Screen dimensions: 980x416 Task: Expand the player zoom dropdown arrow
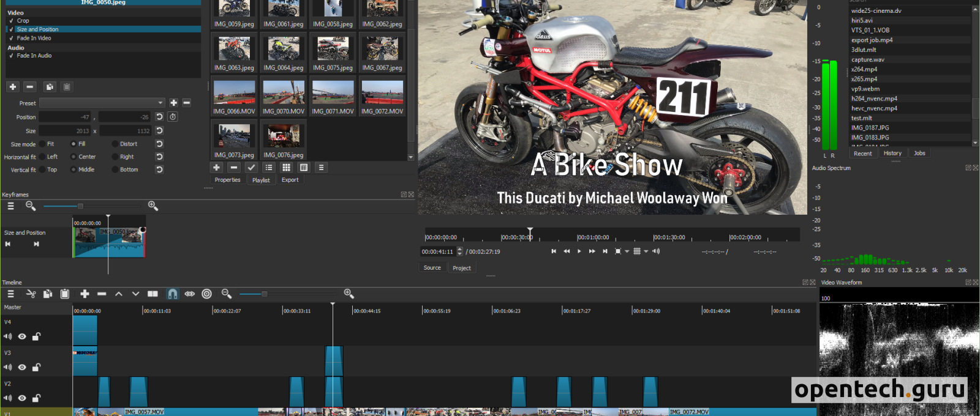coord(627,251)
